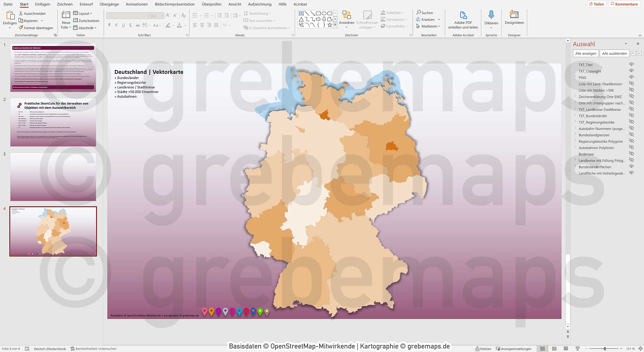
Task: Click the Teilen button top right
Action: point(597,4)
